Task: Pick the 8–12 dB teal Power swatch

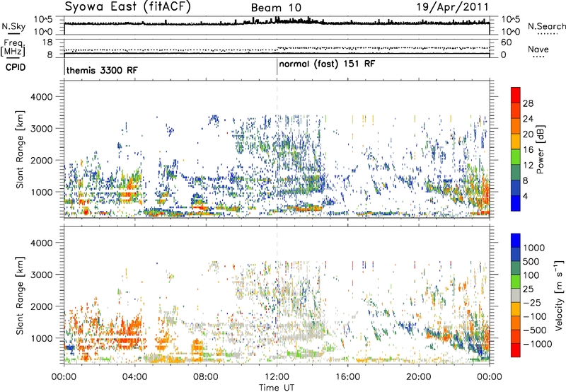Action: pyautogui.click(x=516, y=173)
